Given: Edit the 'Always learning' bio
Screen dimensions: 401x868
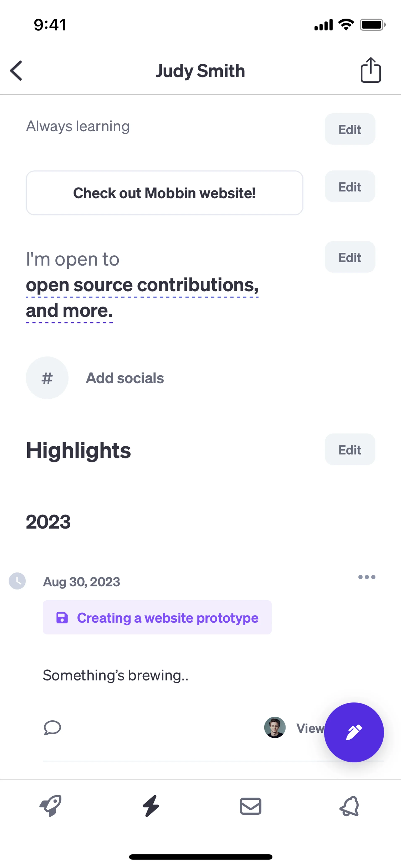Looking at the screenshot, I should (349, 129).
